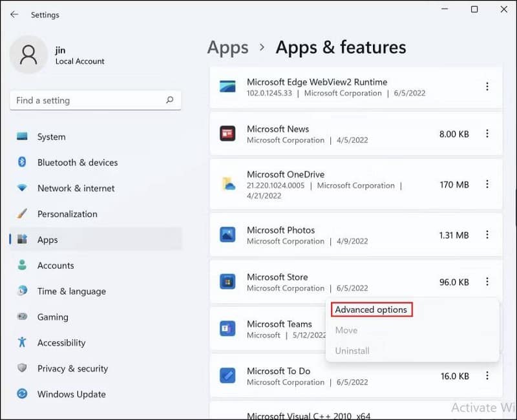
Task: Click the Microsoft To Do app icon
Action: coord(227,376)
